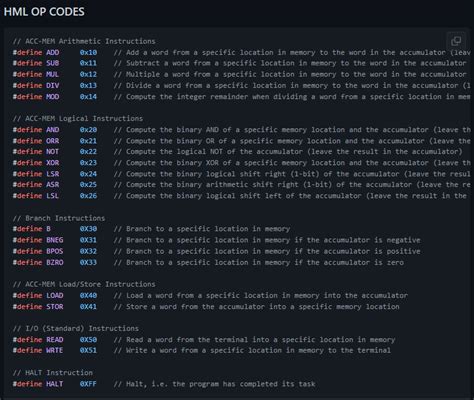Click the LSR define name
The width and height of the screenshot is (474, 400).
click(53, 174)
